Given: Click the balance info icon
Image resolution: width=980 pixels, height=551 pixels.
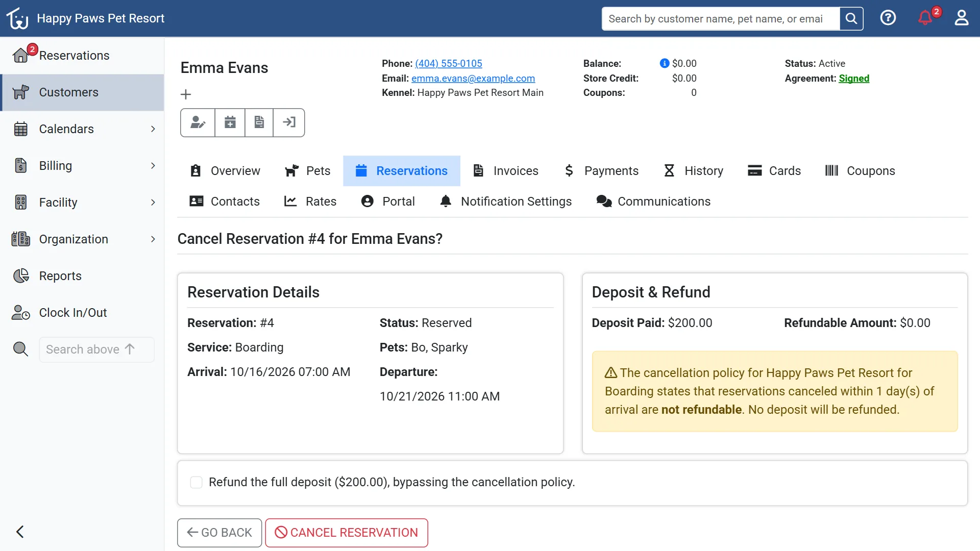Looking at the screenshot, I should [x=664, y=63].
